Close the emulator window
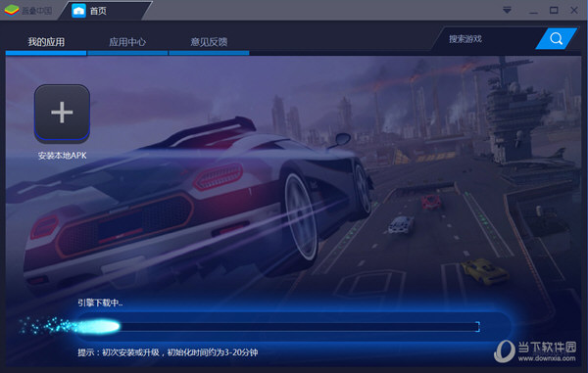Viewport: 588px width, 373px height. (x=574, y=11)
